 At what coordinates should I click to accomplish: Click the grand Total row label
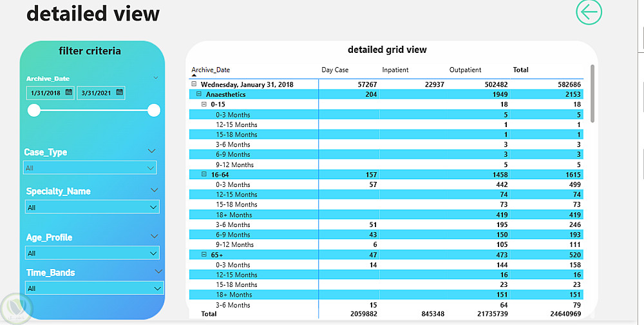click(x=209, y=314)
